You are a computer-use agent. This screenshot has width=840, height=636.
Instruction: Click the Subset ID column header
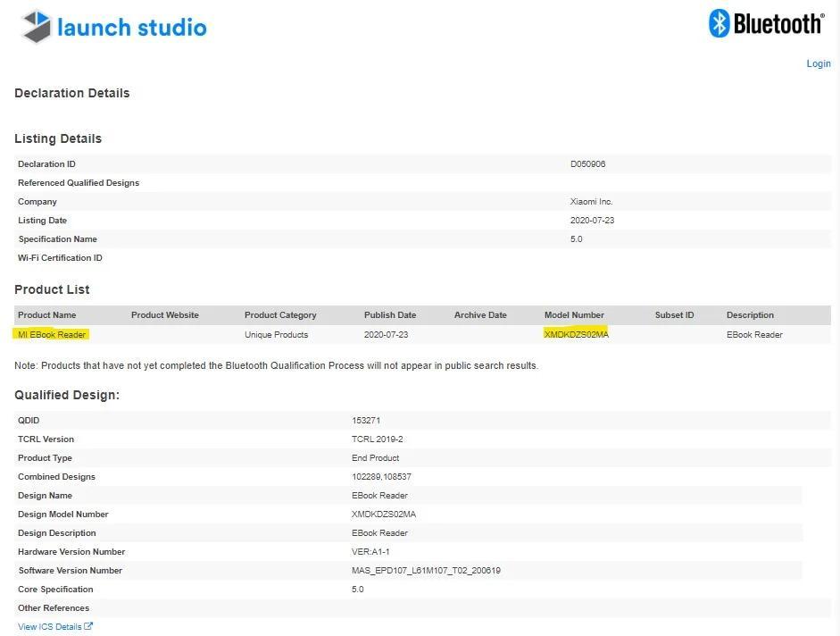tap(674, 315)
